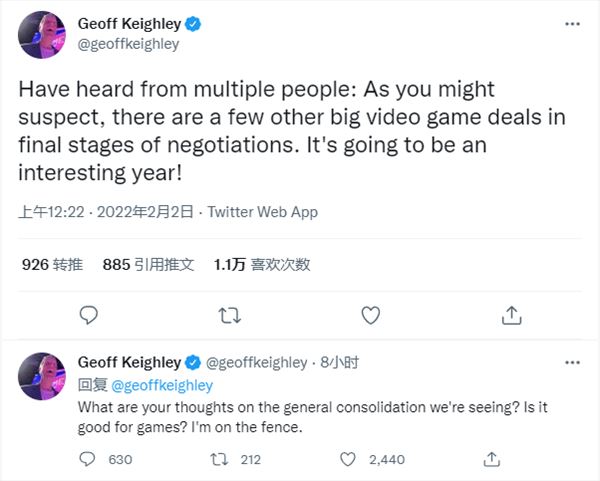Retweet the reply showing 212 retweets
The width and height of the screenshot is (600, 481).
coord(219,459)
